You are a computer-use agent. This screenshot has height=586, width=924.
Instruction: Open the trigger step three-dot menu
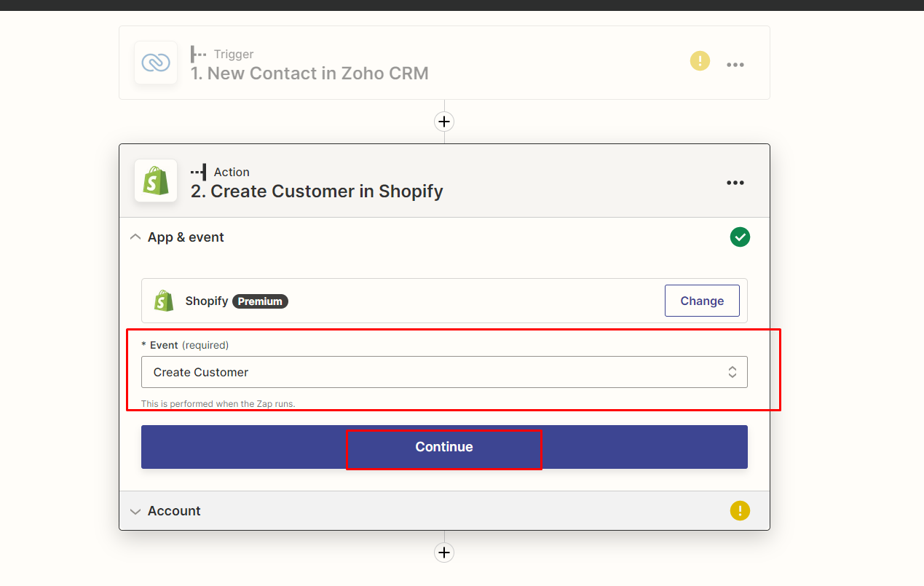coord(735,64)
